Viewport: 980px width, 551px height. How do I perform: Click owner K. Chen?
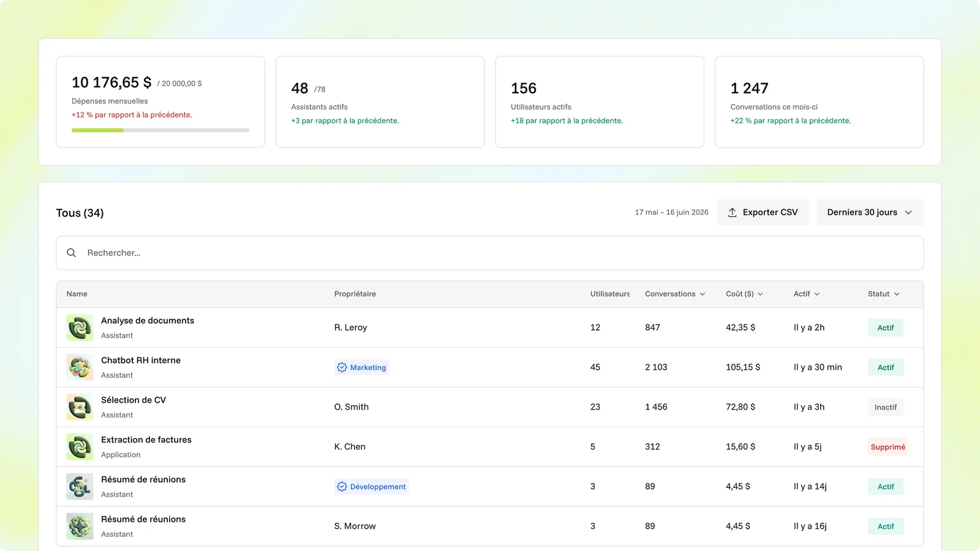coord(350,447)
